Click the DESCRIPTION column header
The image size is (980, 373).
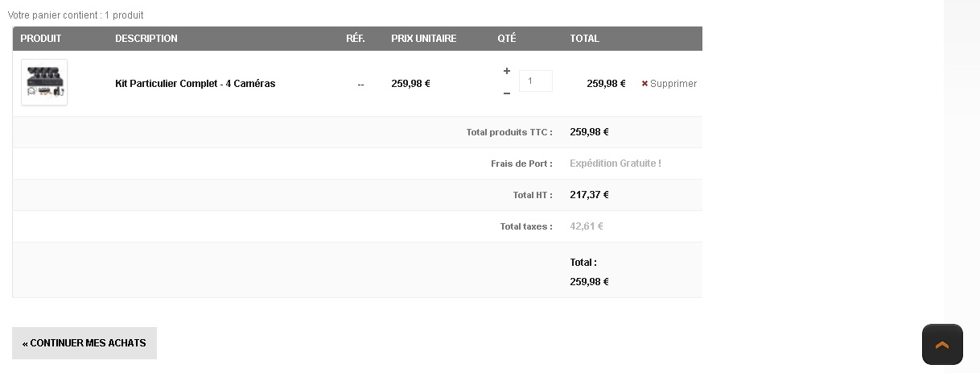146,39
